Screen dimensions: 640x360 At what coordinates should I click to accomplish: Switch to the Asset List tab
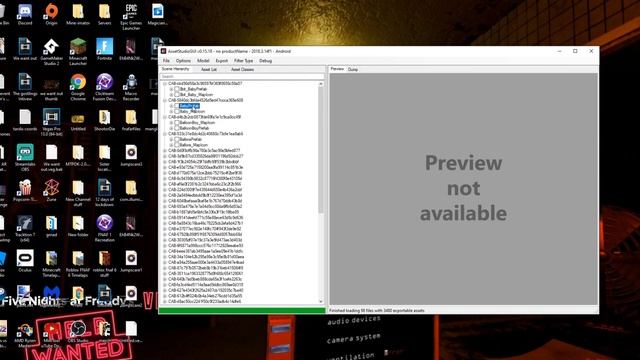point(209,69)
